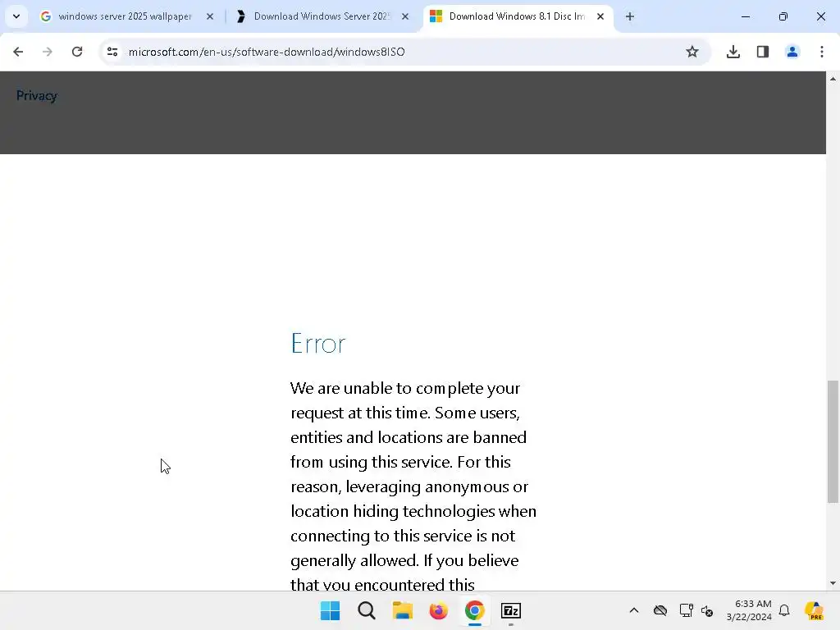Click the Error heading text
840x630 pixels.
(318, 344)
